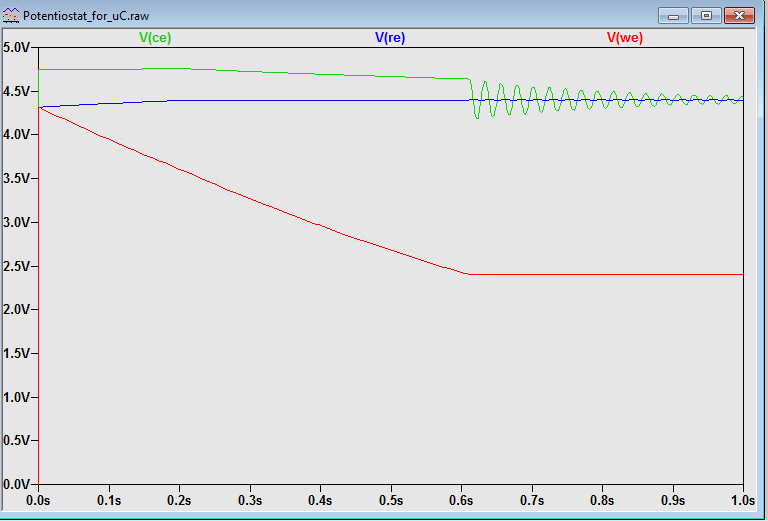Screen dimensions: 768x521
Task: Click the 4.5V vertical axis label
Action: tap(16, 91)
